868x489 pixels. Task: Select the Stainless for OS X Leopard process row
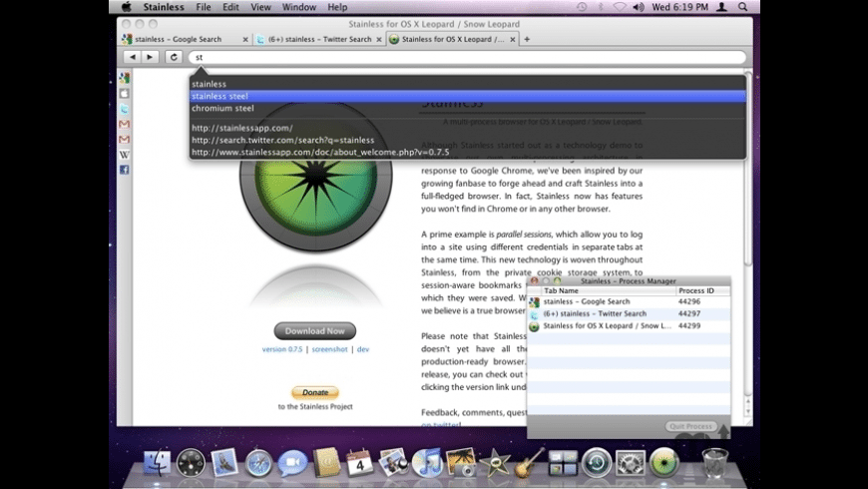[x=629, y=326]
